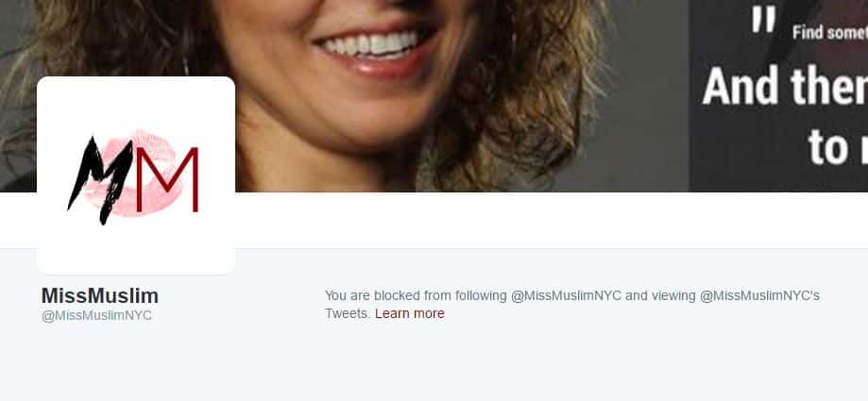Click the red M letter in avatar
Viewport: 868px width, 401px height.
click(167, 180)
